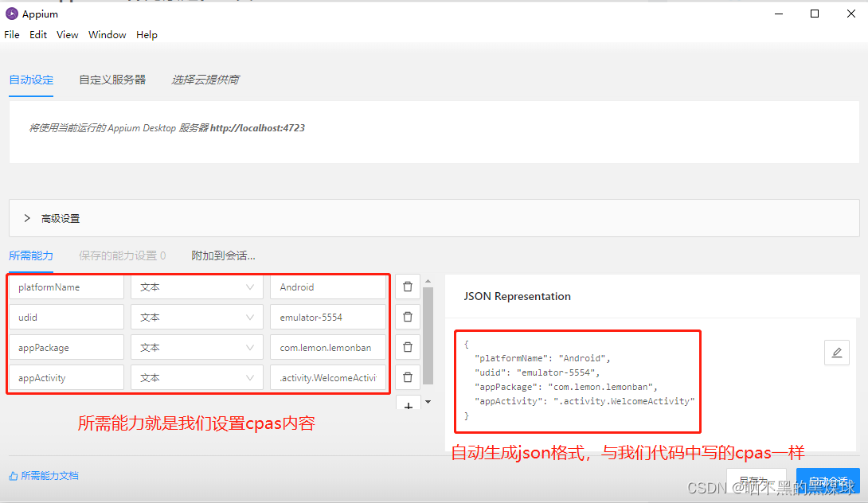Close the Appium window
The height and width of the screenshot is (503, 868).
[851, 14]
